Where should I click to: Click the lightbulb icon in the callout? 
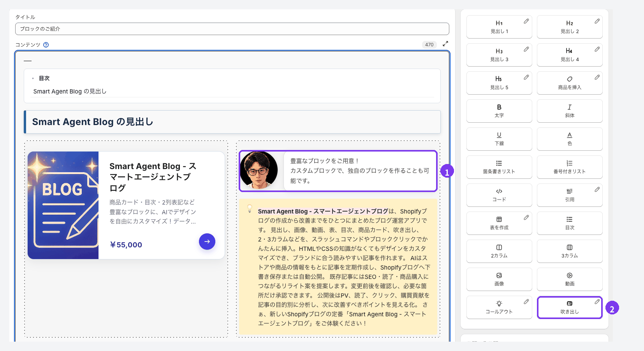point(250,209)
